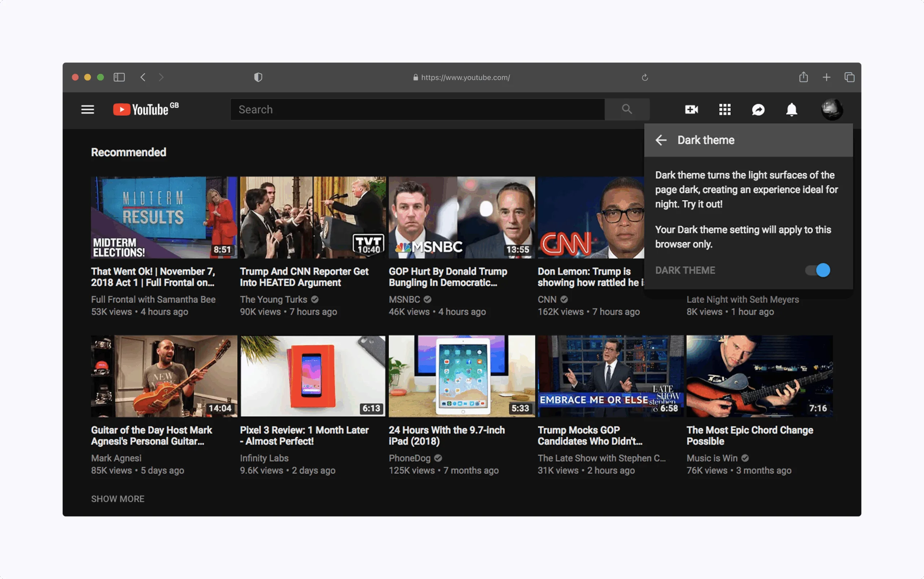Open '24 Hours With the 9.7-inch iPad' title
924x579 pixels.
pyautogui.click(x=447, y=435)
